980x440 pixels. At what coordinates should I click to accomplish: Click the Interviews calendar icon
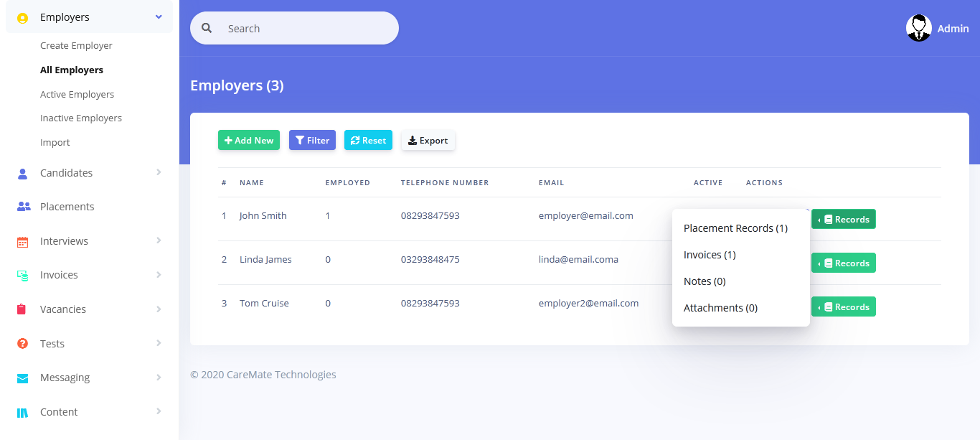point(22,242)
